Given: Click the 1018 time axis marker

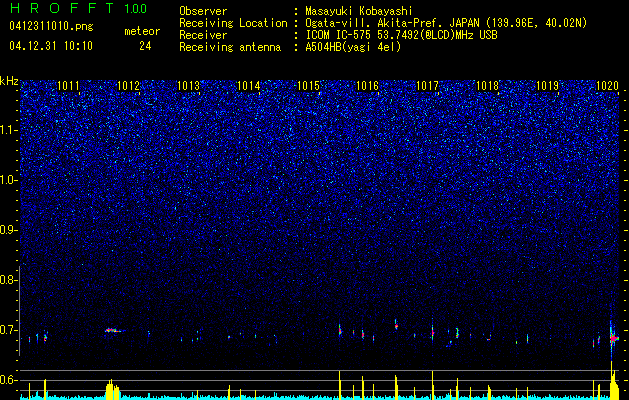Looking at the screenshot, I should click(x=487, y=85).
